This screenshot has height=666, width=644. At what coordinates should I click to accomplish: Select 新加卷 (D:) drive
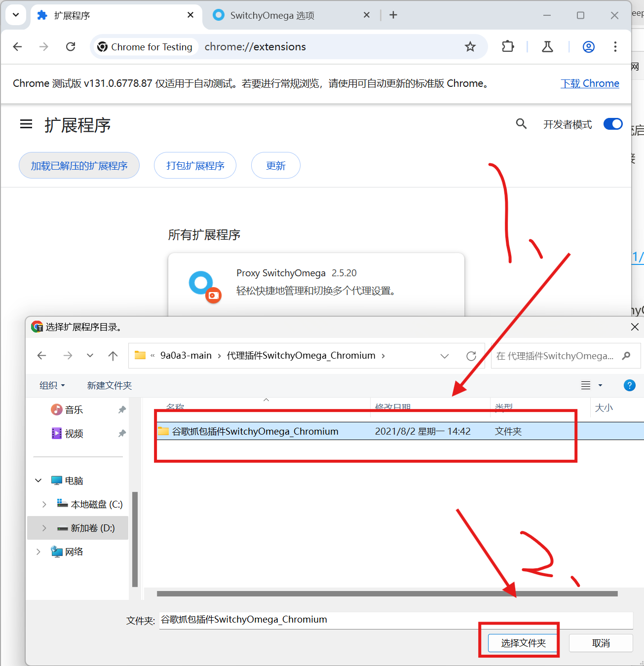[93, 528]
